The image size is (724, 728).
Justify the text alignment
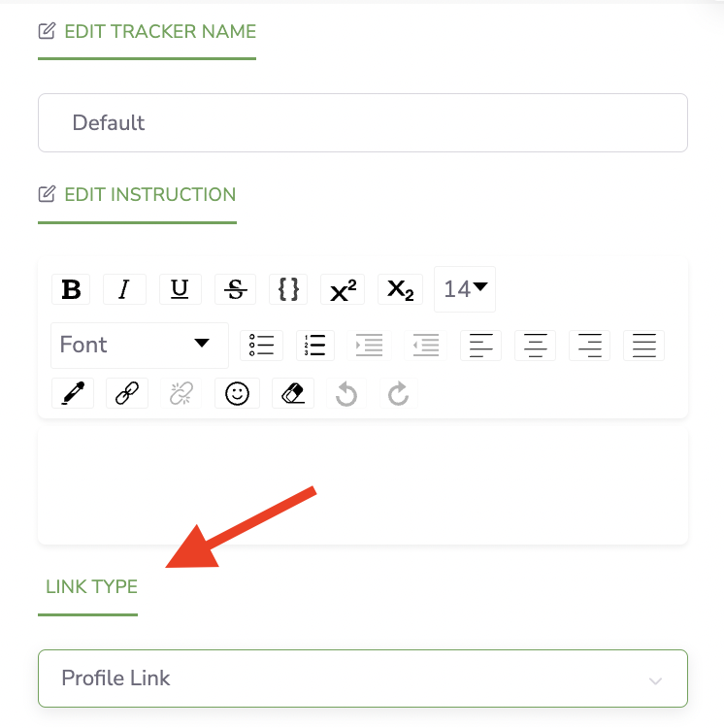point(643,346)
